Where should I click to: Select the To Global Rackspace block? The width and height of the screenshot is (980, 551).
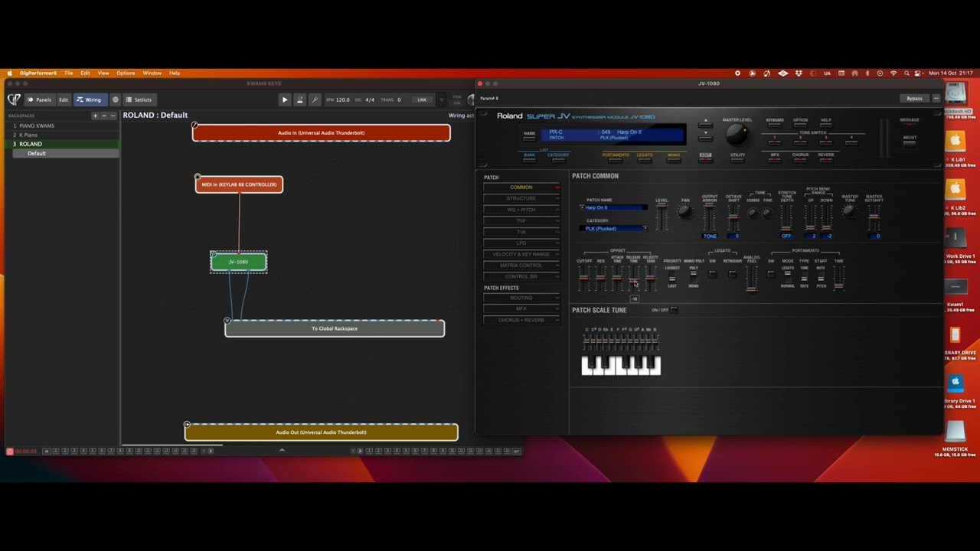click(x=335, y=328)
